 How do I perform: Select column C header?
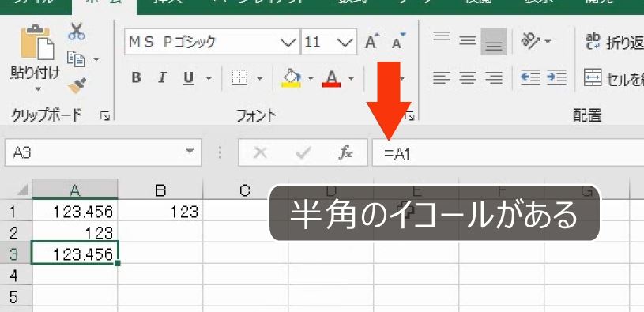click(x=245, y=190)
